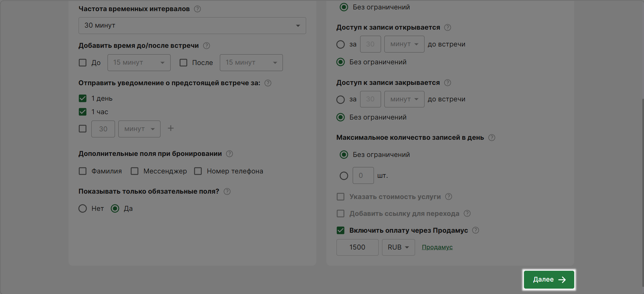Open the Продамус link
Image resolution: width=644 pixels, height=294 pixels.
(x=437, y=247)
